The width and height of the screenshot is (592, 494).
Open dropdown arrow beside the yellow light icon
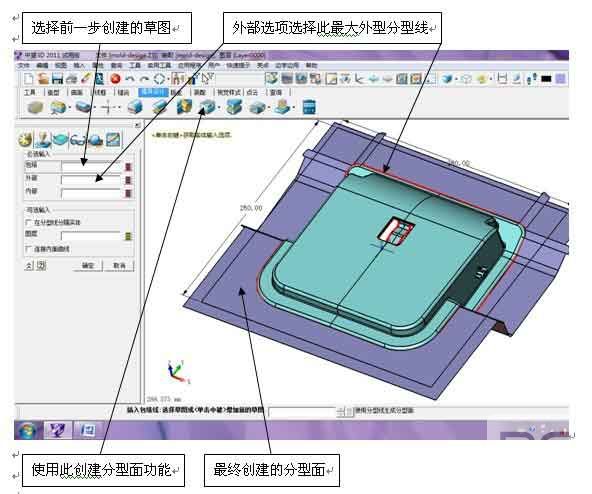coord(490,80)
